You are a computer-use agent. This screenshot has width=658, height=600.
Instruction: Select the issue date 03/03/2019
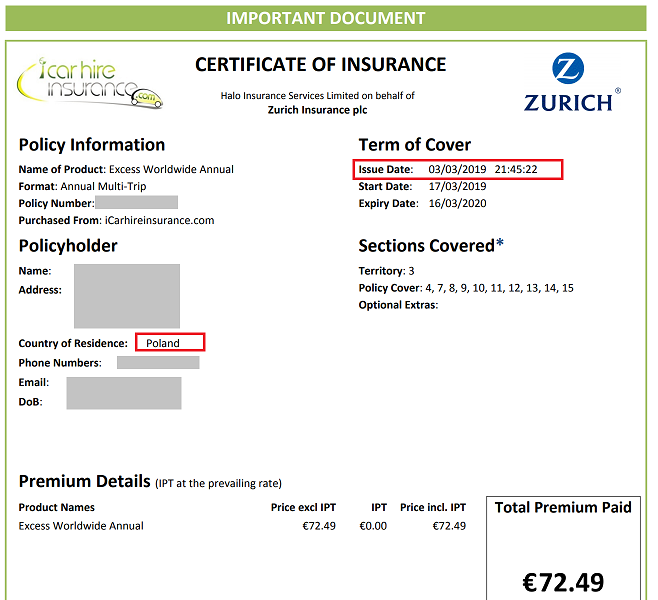coord(457,169)
